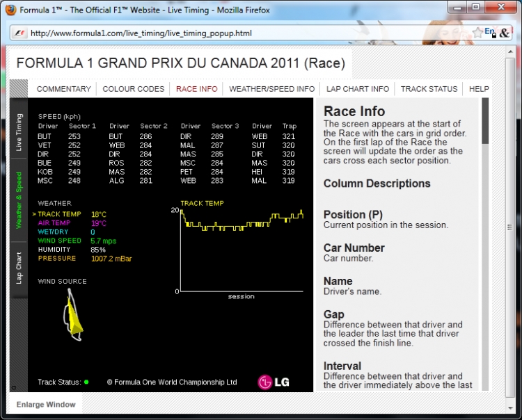Click WEB 321 in speed Trap column

coord(274,136)
